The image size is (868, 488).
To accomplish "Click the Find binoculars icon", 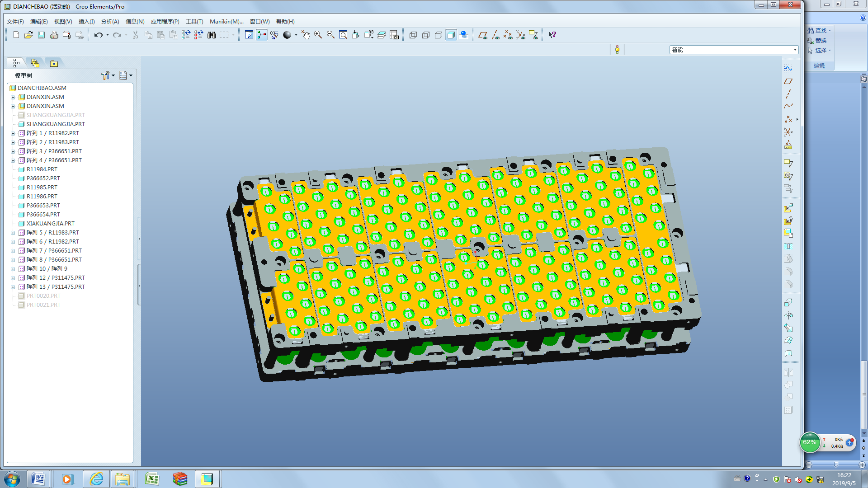I will (x=211, y=35).
